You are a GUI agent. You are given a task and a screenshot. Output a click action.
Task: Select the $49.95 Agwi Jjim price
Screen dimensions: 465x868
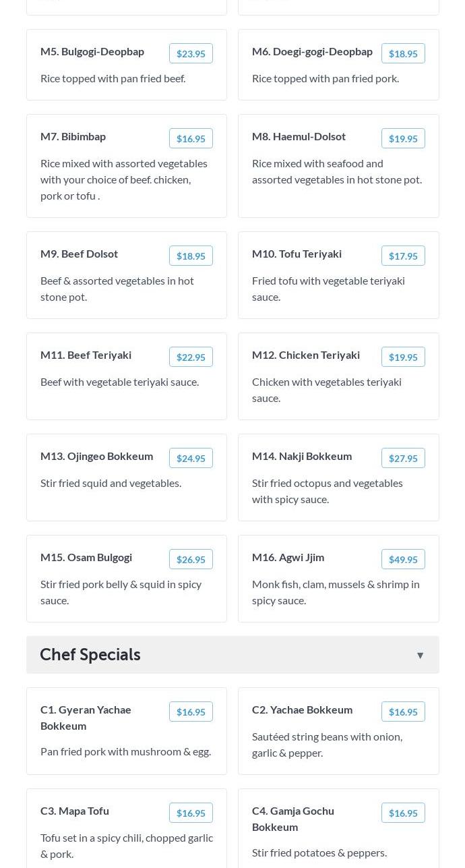[402, 560]
